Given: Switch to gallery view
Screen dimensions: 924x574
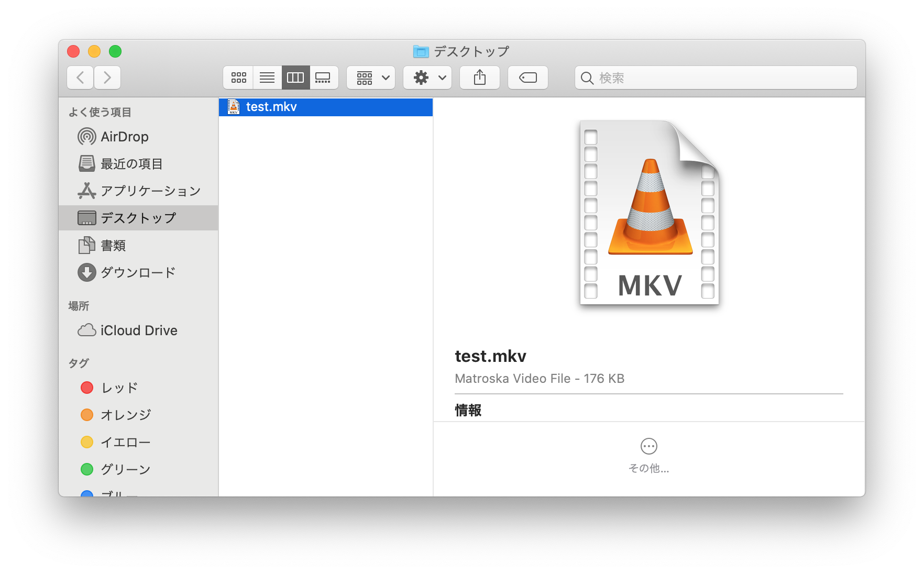Looking at the screenshot, I should pos(324,78).
